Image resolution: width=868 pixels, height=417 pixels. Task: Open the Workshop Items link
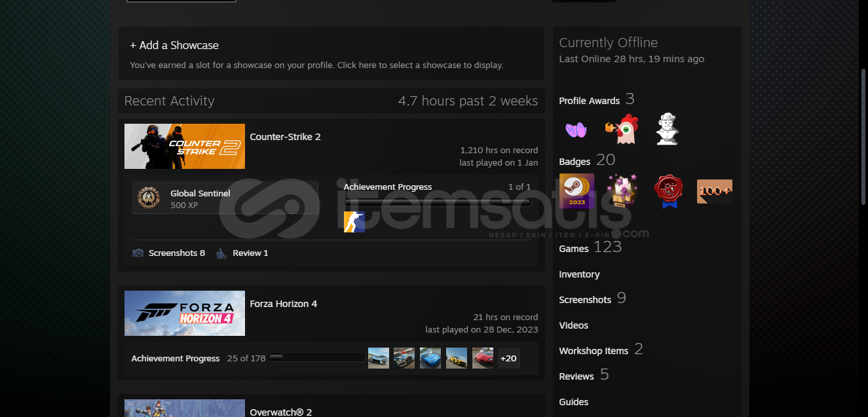[x=594, y=351]
